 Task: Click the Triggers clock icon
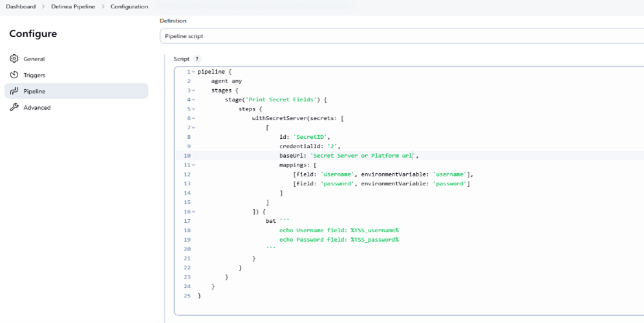(14, 75)
